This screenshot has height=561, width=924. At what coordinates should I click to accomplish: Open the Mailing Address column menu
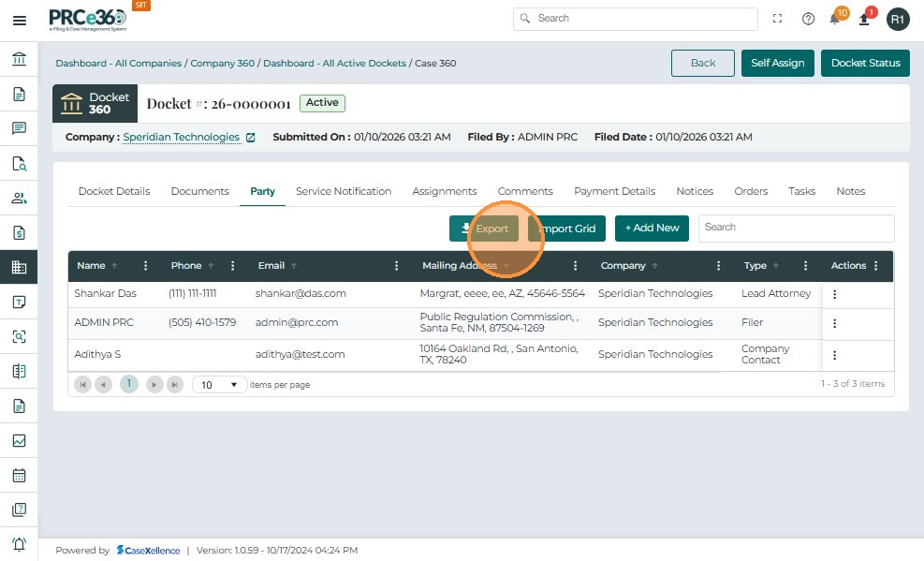point(576,266)
